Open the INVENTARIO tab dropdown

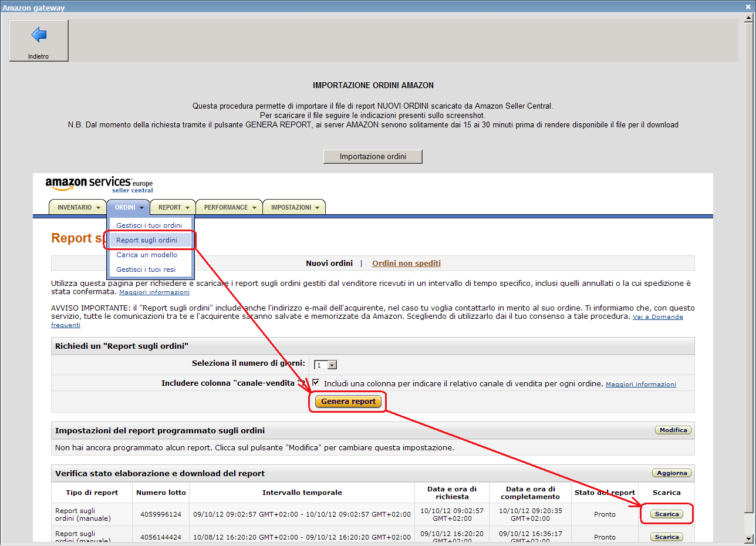(78, 207)
